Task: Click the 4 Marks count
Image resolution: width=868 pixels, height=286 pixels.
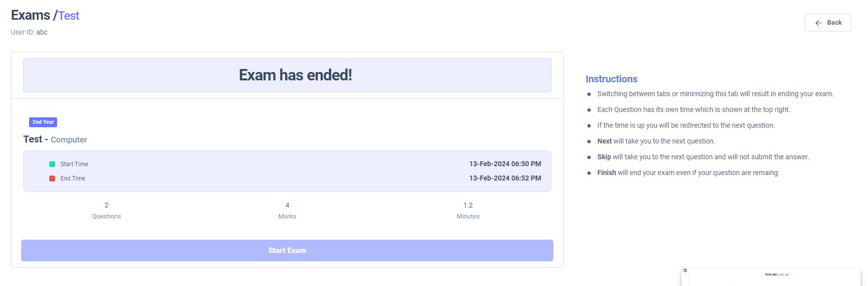Action: click(287, 210)
